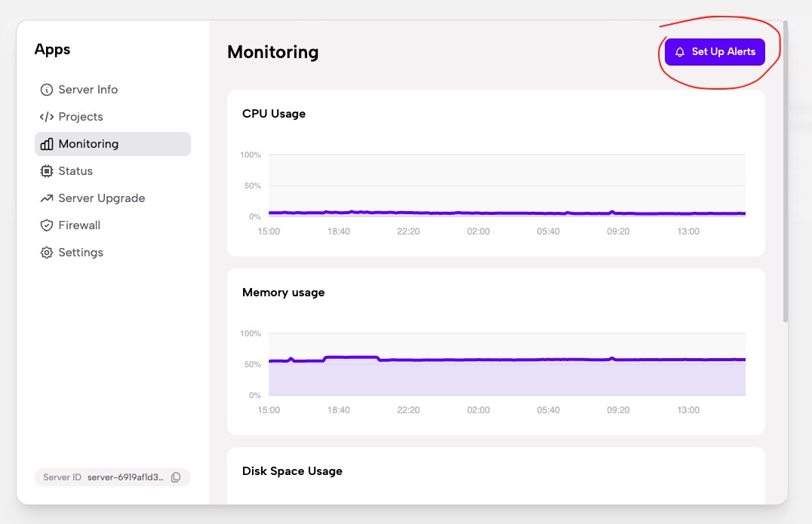Image resolution: width=812 pixels, height=524 pixels.
Task: Go to the Projects section
Action: coord(80,117)
